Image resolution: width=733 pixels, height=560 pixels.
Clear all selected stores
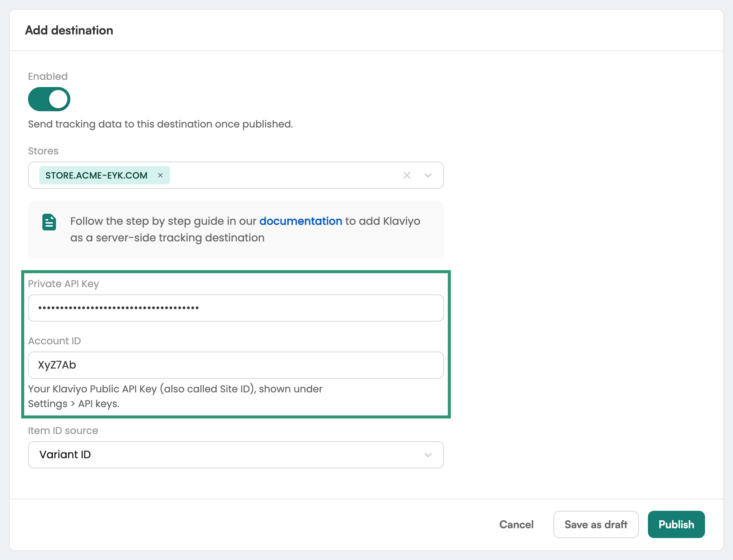click(407, 175)
